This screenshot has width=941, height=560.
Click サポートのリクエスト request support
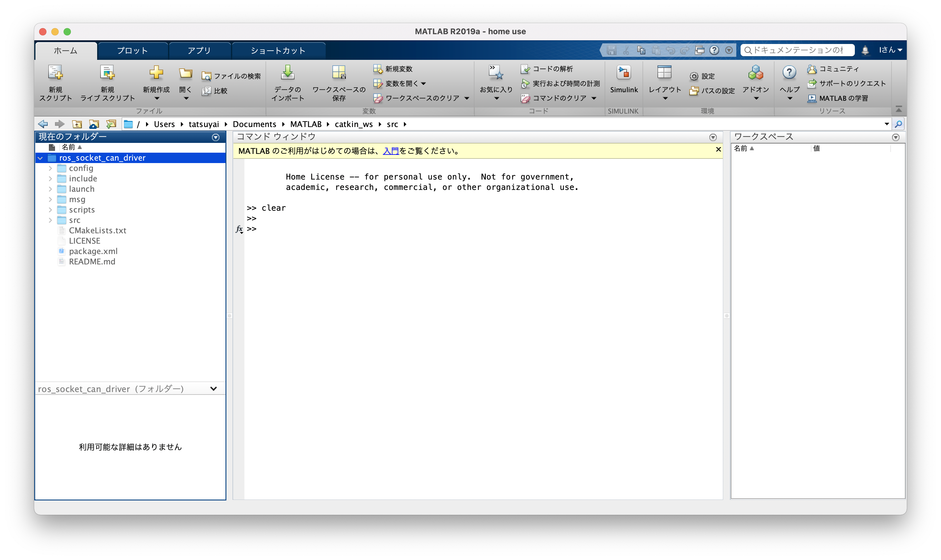click(847, 83)
